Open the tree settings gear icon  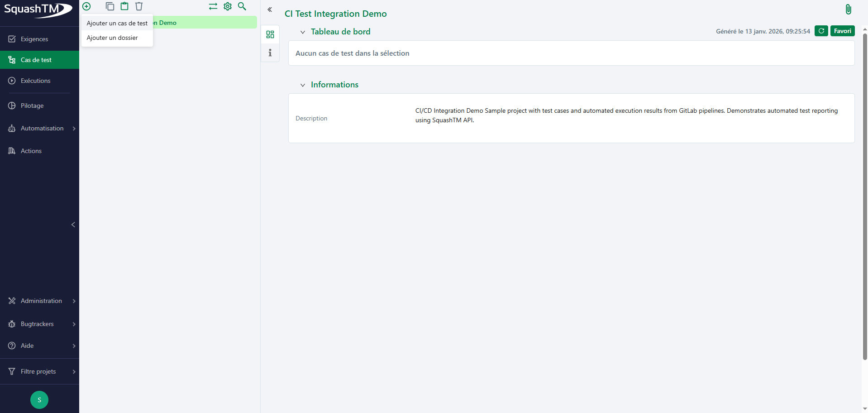point(228,6)
